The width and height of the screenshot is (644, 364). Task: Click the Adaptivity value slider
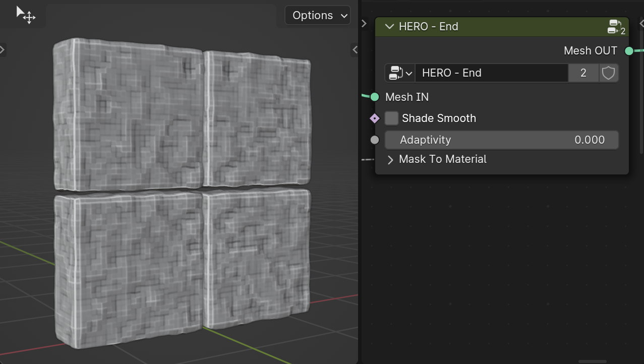pyautogui.click(x=502, y=140)
